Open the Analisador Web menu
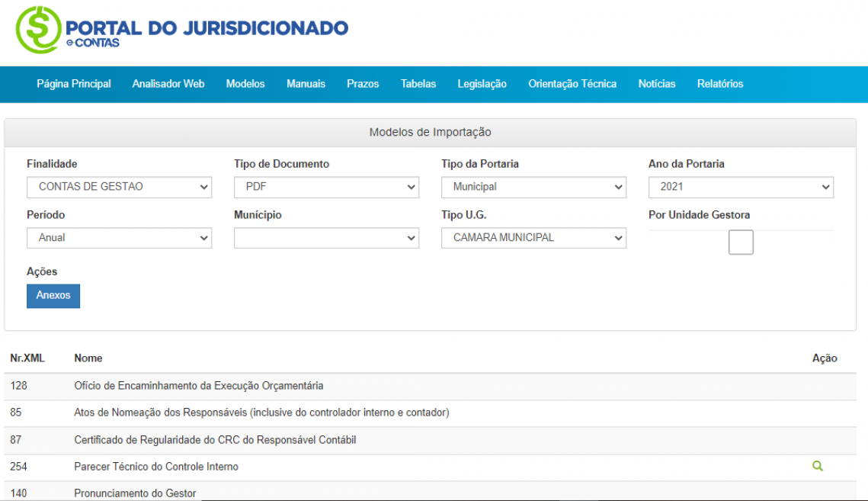This screenshot has width=868, height=501. point(168,84)
